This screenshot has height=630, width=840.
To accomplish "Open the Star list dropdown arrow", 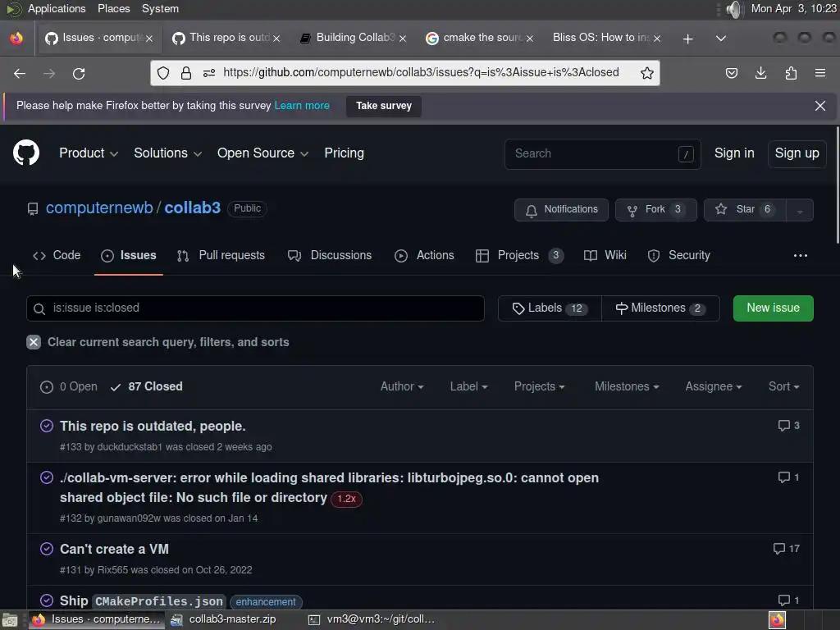I will 800,210.
